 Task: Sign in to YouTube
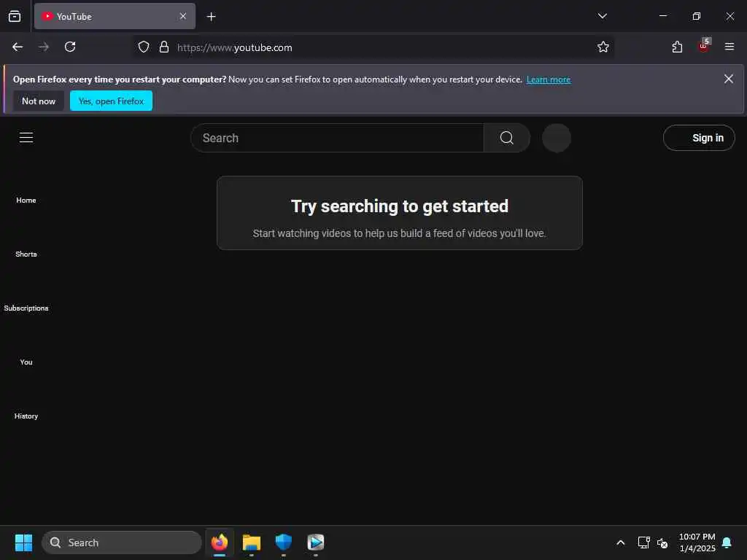(x=699, y=138)
